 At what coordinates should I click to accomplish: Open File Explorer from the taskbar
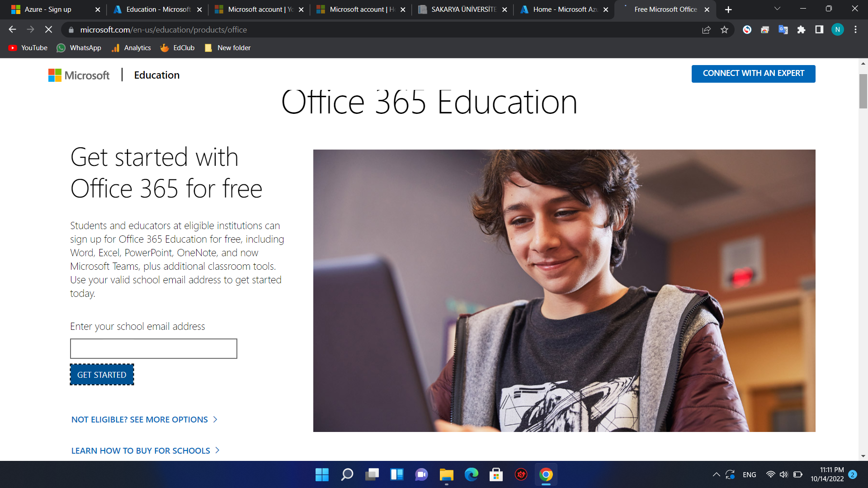(446, 474)
